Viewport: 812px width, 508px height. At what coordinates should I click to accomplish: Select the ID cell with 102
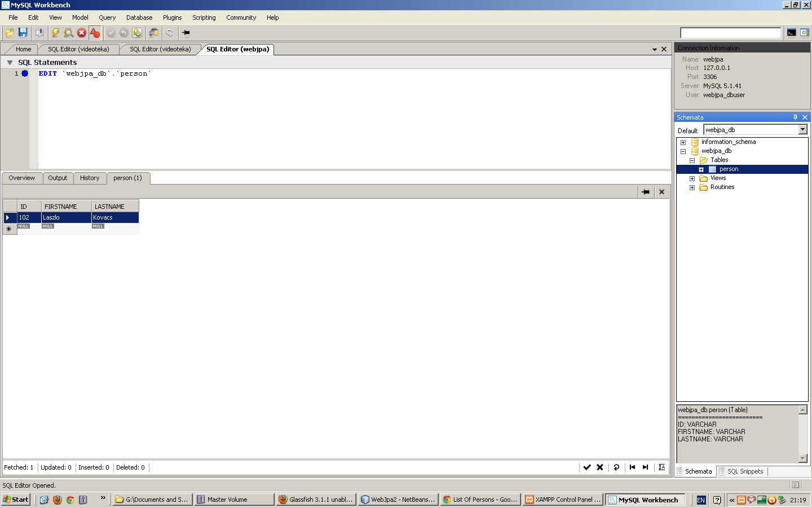tap(29, 217)
